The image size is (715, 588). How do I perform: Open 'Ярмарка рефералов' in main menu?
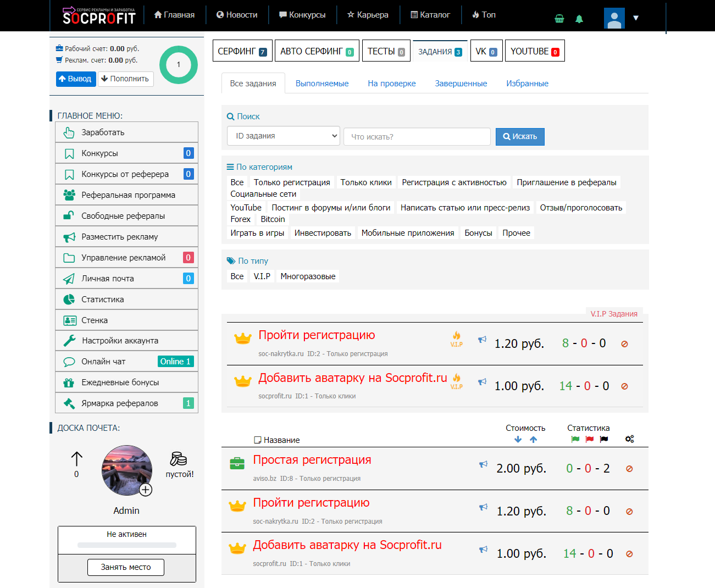127,403
